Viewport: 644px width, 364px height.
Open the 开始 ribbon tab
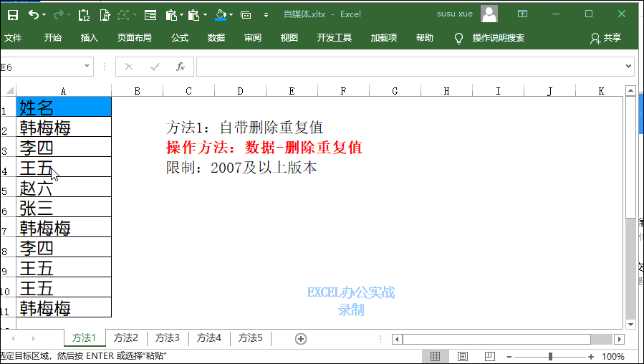click(x=52, y=38)
